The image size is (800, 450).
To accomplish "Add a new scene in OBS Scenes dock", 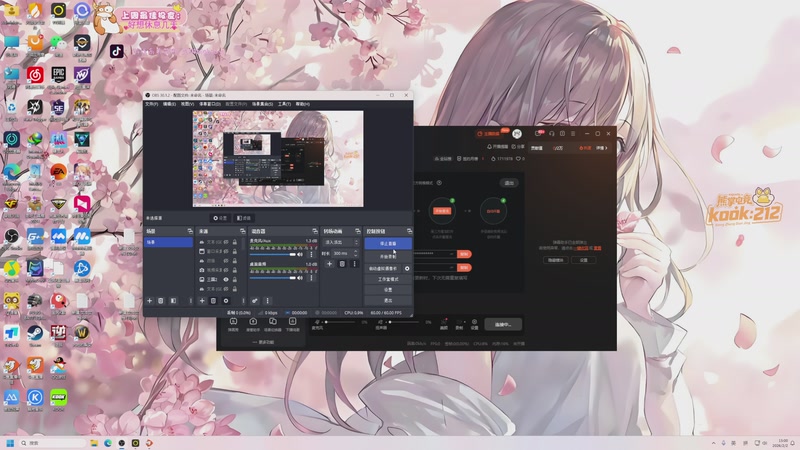I will click(x=149, y=301).
